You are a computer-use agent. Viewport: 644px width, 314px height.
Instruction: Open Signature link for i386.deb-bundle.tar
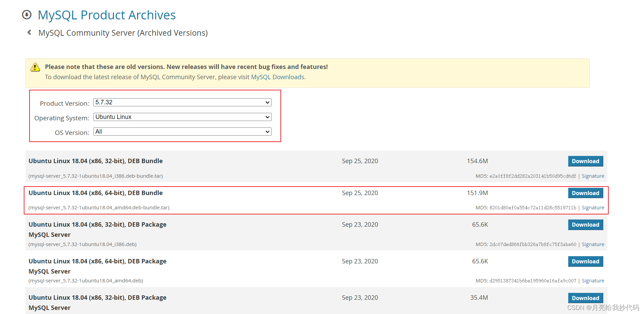593,176
